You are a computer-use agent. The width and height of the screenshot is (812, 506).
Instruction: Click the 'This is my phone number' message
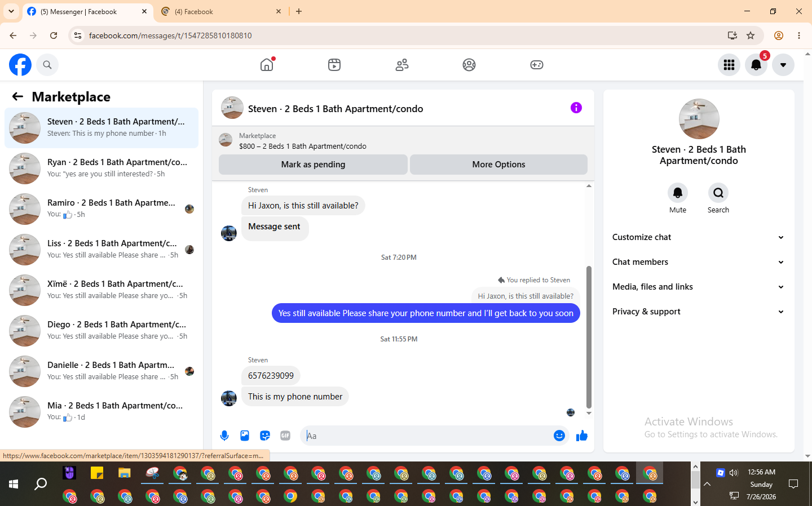click(295, 397)
